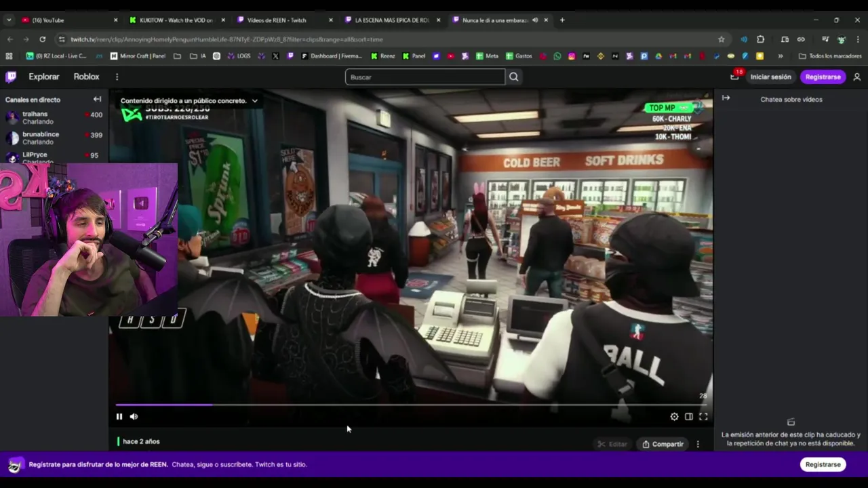Collapse the Canales en directo sidebar
The height and width of the screenshot is (488, 868).
pyautogui.click(x=97, y=99)
